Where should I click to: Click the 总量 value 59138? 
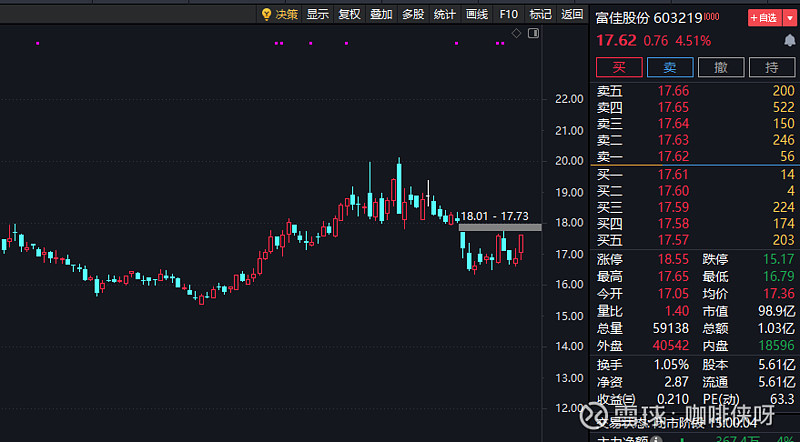pyautogui.click(x=670, y=328)
